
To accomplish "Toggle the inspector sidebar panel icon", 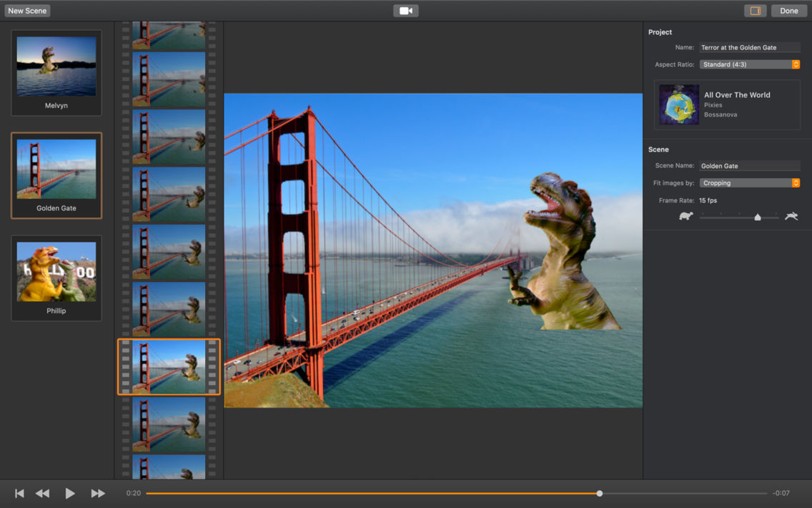I will pos(755,11).
